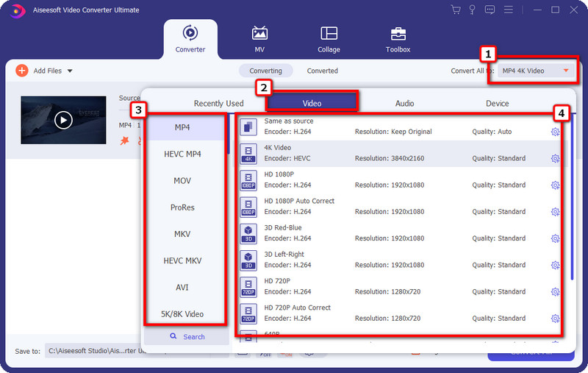Open settings gear for Same as source
This screenshot has height=373, width=588.
(555, 132)
